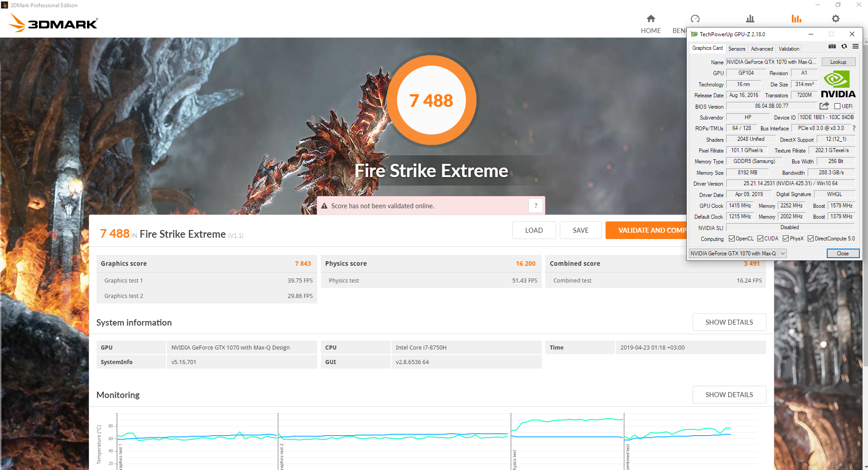
Task: Click the SAVE button
Action: pos(581,230)
